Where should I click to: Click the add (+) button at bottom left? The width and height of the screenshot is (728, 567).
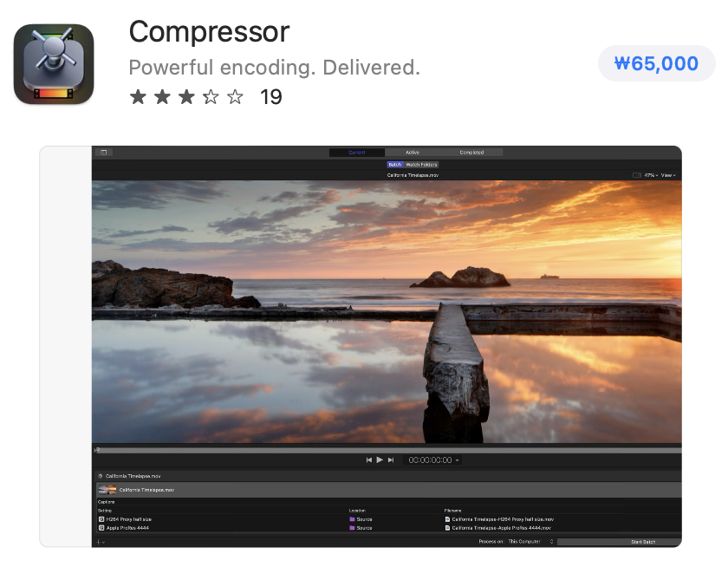pyautogui.click(x=101, y=542)
